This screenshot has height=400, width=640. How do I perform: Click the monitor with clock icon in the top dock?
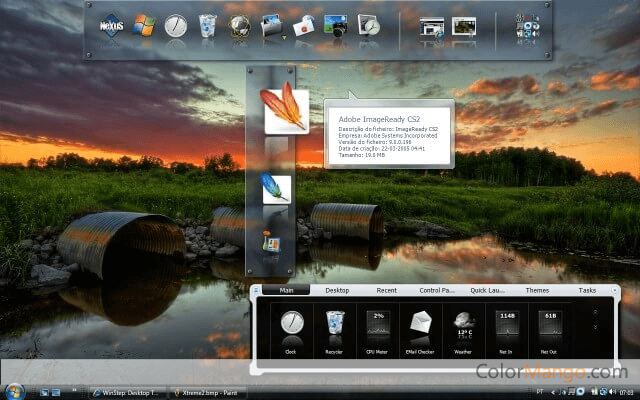pyautogui.click(x=369, y=25)
